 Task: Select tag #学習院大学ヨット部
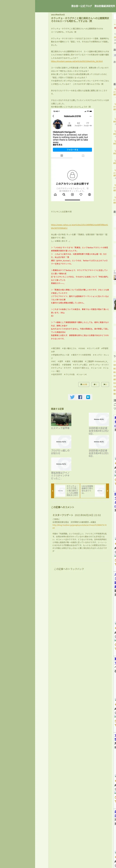(60, 355)
